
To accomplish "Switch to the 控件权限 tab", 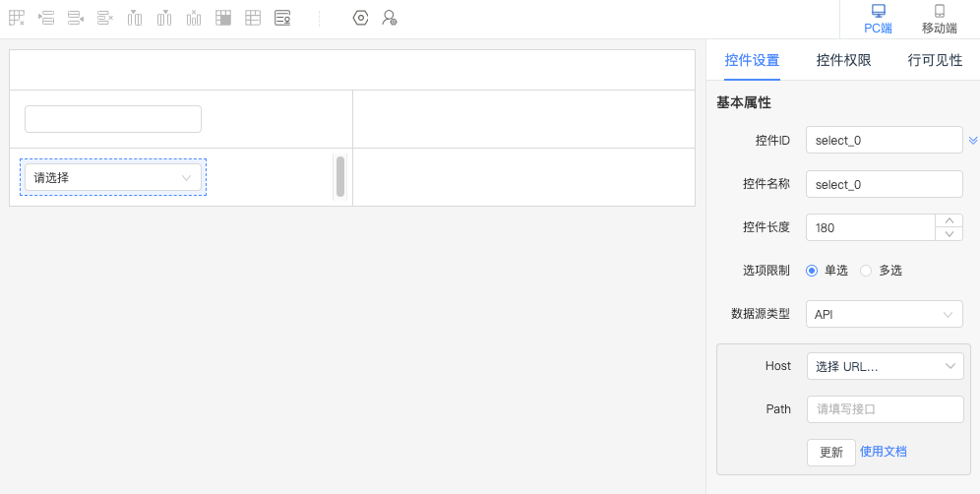I will click(844, 61).
